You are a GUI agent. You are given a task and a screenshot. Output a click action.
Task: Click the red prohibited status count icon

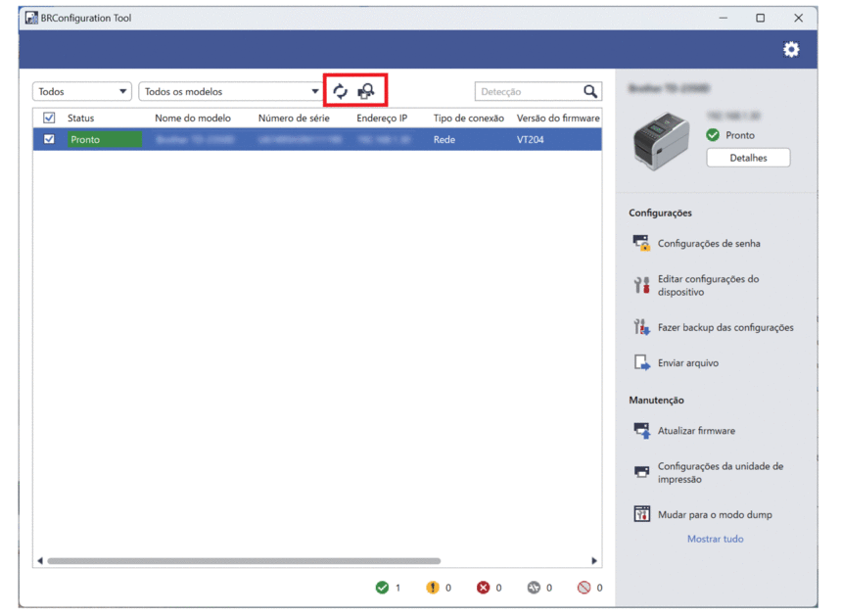[x=584, y=588]
